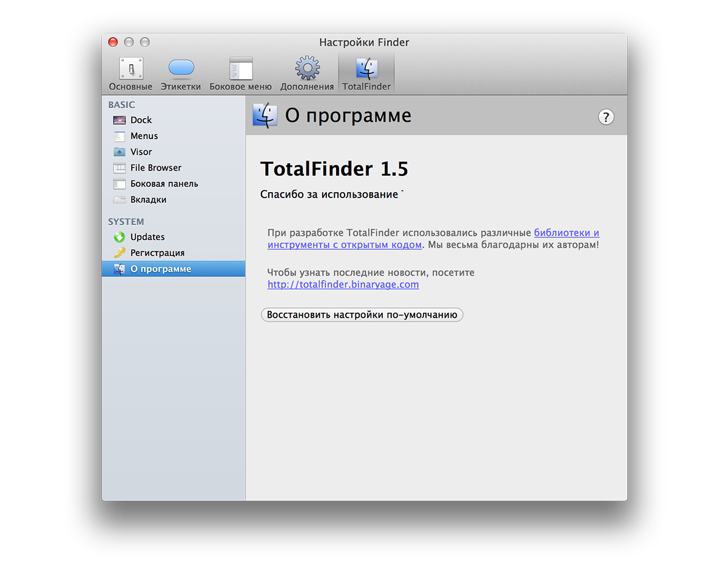This screenshot has width=728, height=568.
Task: Click the Настройки Finder window title
Action: (x=365, y=42)
